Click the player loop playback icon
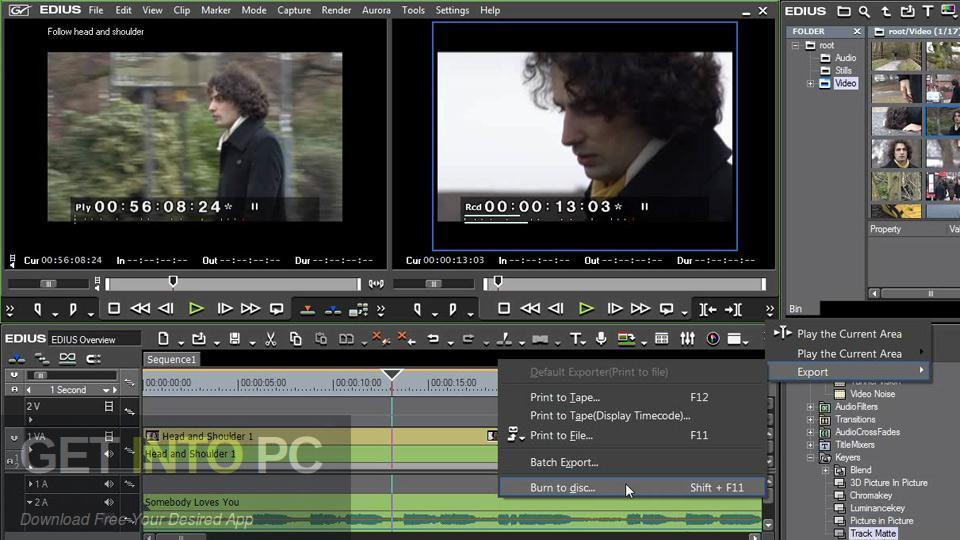Screen dimensions: 960x540 pos(276,309)
